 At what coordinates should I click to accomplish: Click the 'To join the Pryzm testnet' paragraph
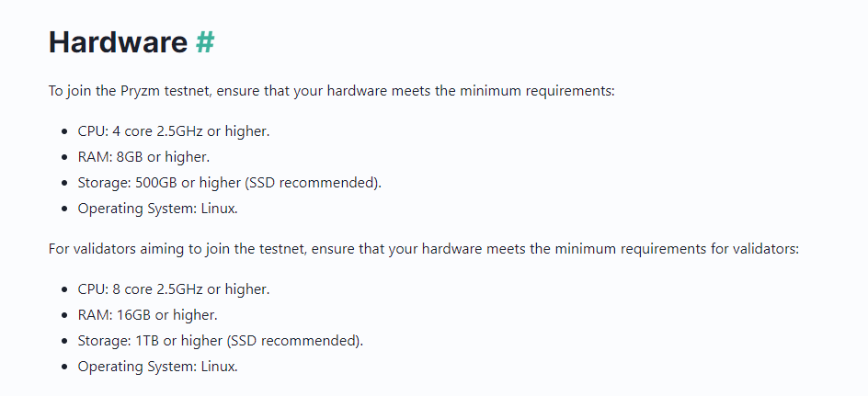[332, 91]
